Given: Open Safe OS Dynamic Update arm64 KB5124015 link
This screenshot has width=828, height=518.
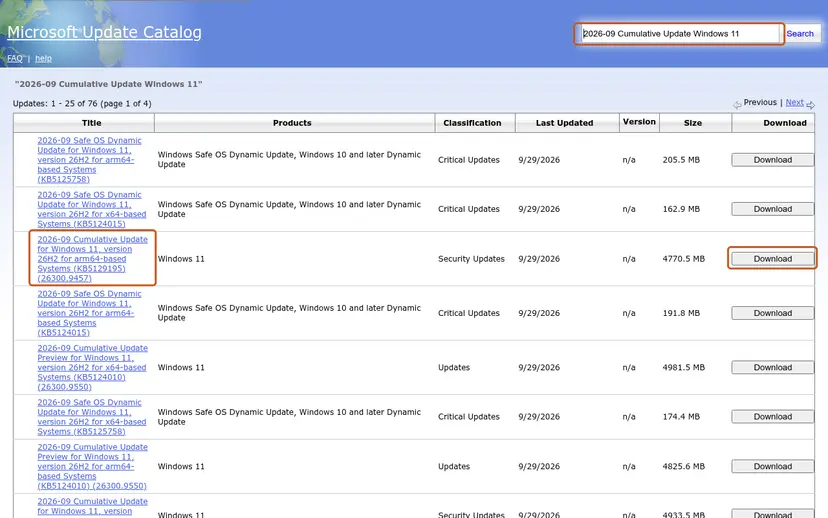Looking at the screenshot, I should [x=89, y=313].
